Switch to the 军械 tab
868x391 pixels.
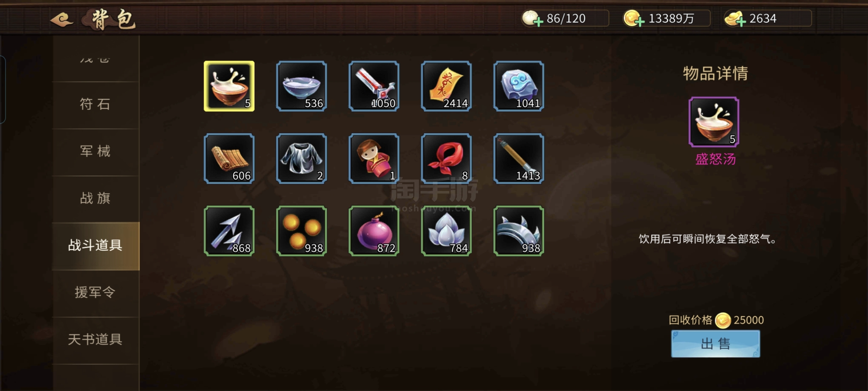click(x=96, y=152)
